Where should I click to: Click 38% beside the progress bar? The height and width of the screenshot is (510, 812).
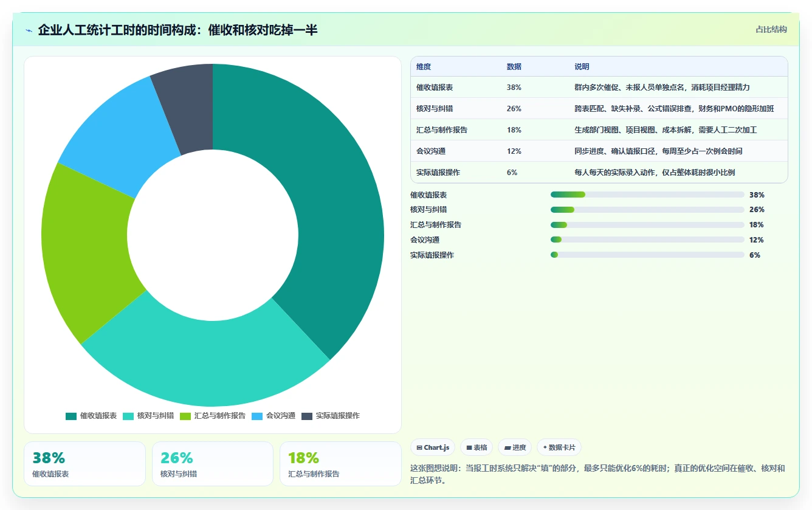(757, 195)
